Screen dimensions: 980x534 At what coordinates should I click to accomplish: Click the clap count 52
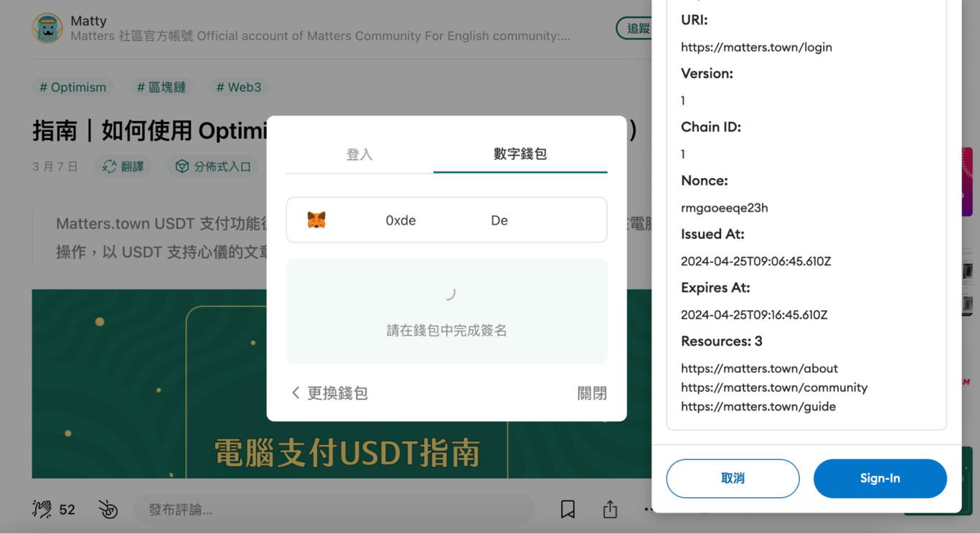pos(67,510)
